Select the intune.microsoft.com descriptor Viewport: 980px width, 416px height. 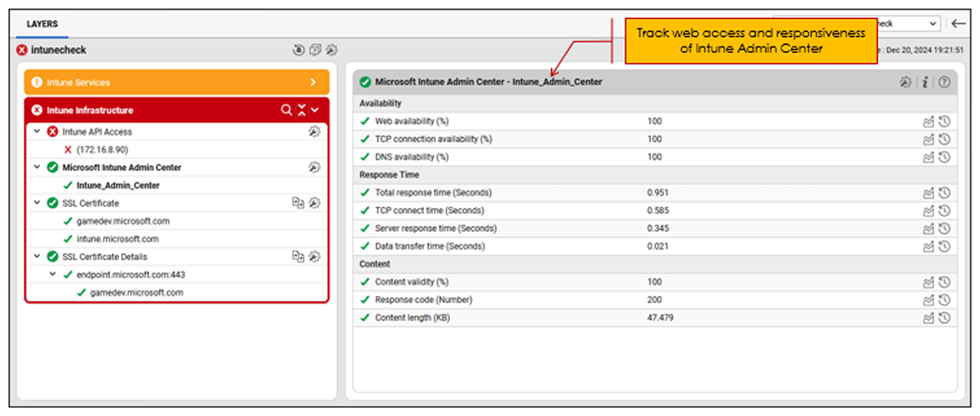[x=117, y=239]
